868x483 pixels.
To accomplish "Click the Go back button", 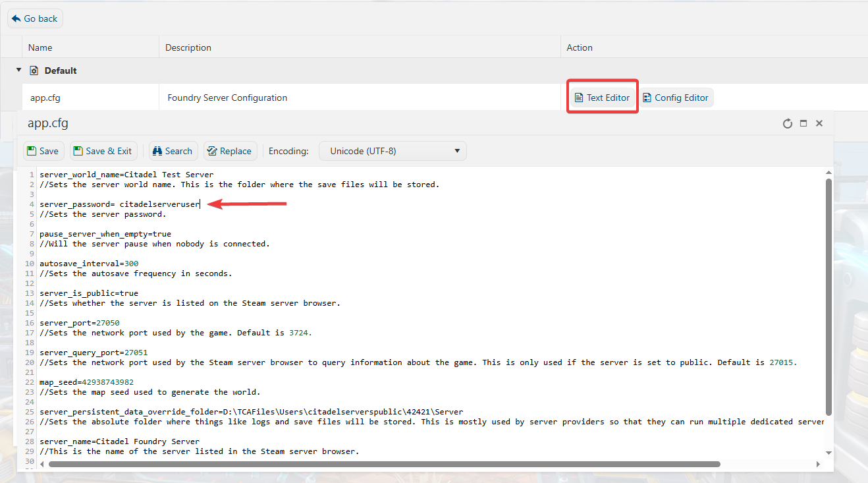I will pos(35,18).
